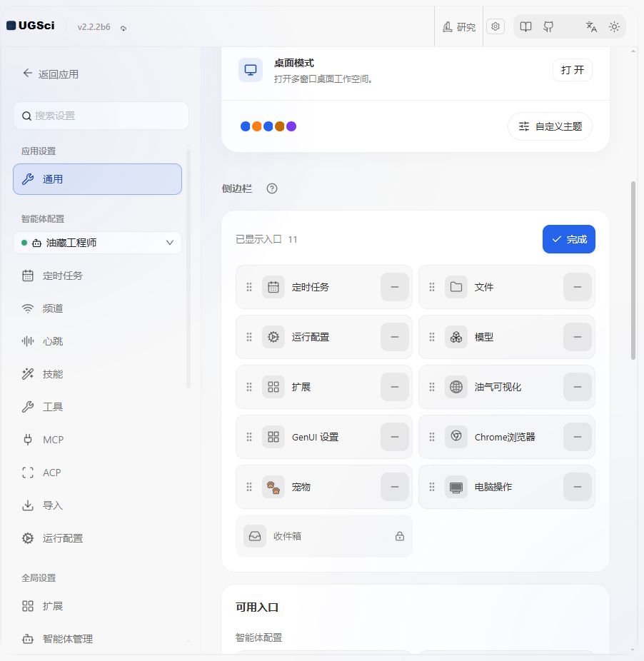Remove 运行配置 entry using minus button

point(395,337)
